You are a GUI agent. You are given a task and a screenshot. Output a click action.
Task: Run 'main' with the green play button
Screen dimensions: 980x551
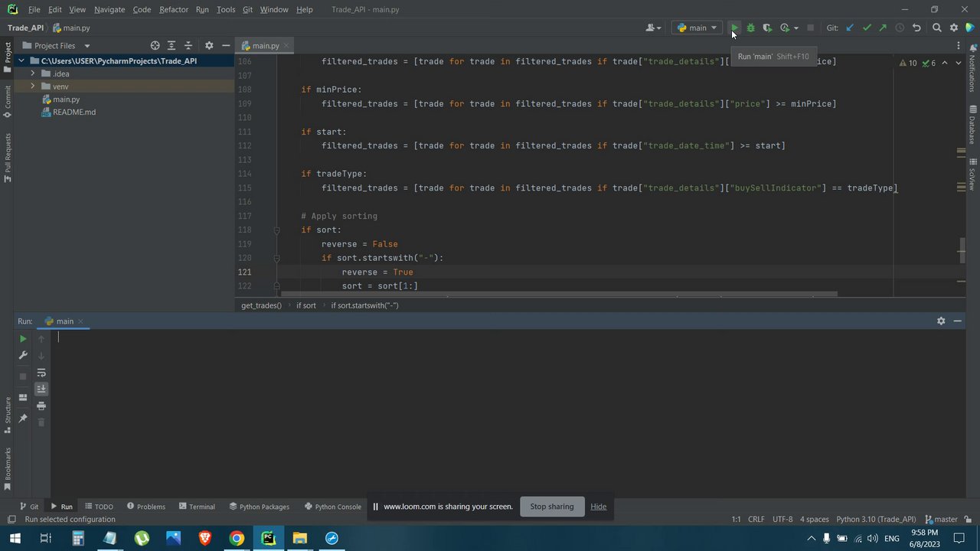click(x=733, y=28)
